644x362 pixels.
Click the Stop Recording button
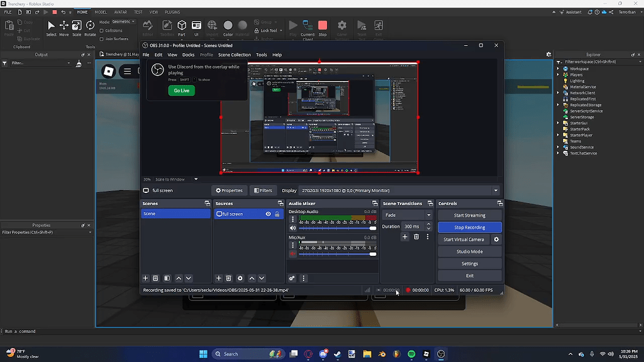click(x=469, y=228)
